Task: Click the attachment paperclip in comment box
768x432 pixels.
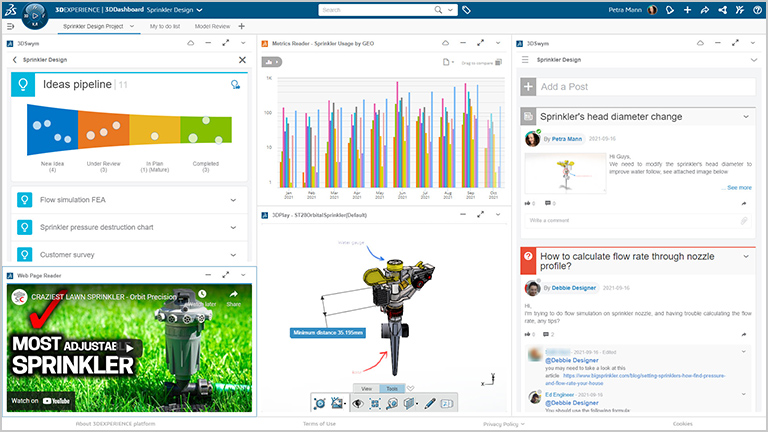Action: 743,220
